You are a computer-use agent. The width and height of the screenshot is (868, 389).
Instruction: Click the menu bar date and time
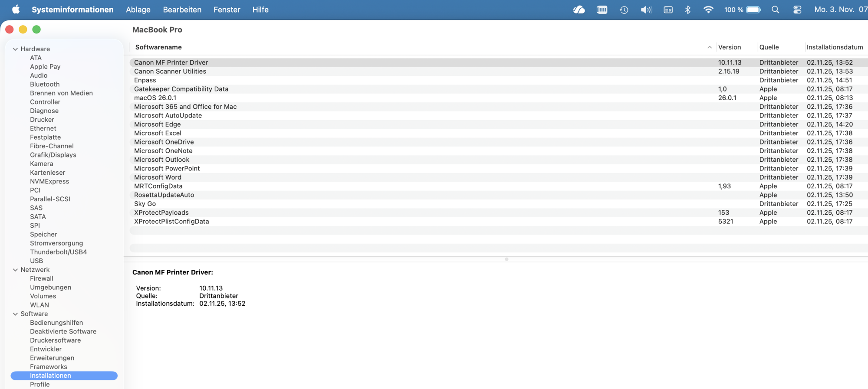click(841, 10)
